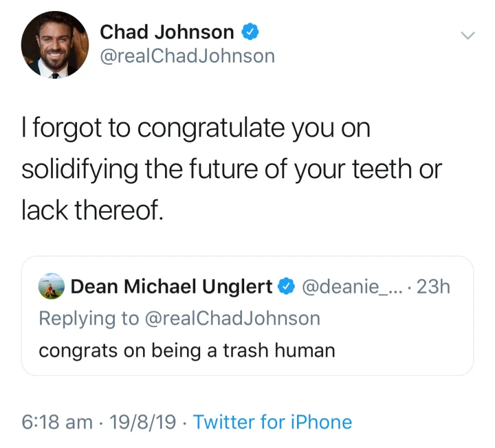The height and width of the screenshot is (448, 495).
Task: Open the tweet options chevron menu
Action: tap(468, 35)
